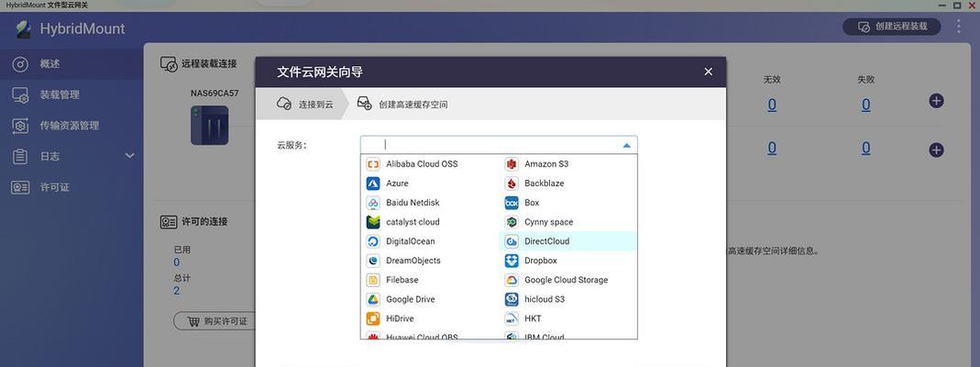Click 创建远程装载 button
This screenshot has height=367, width=980.
click(x=891, y=27)
